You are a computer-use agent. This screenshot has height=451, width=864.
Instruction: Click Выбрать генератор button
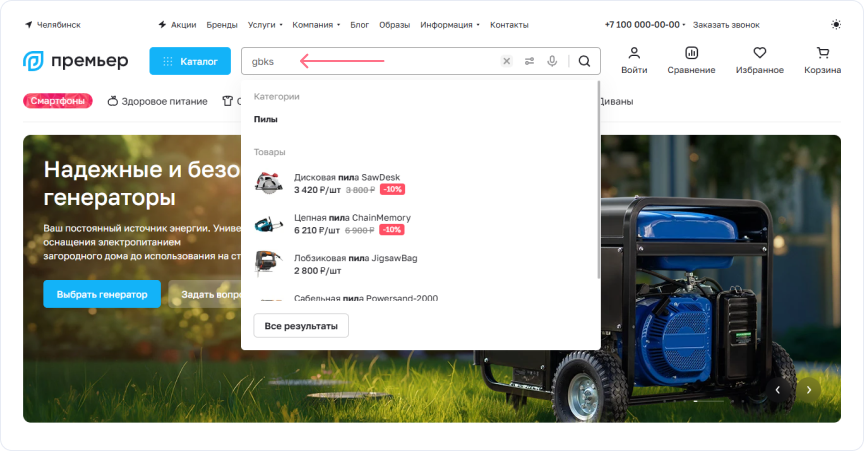102,294
